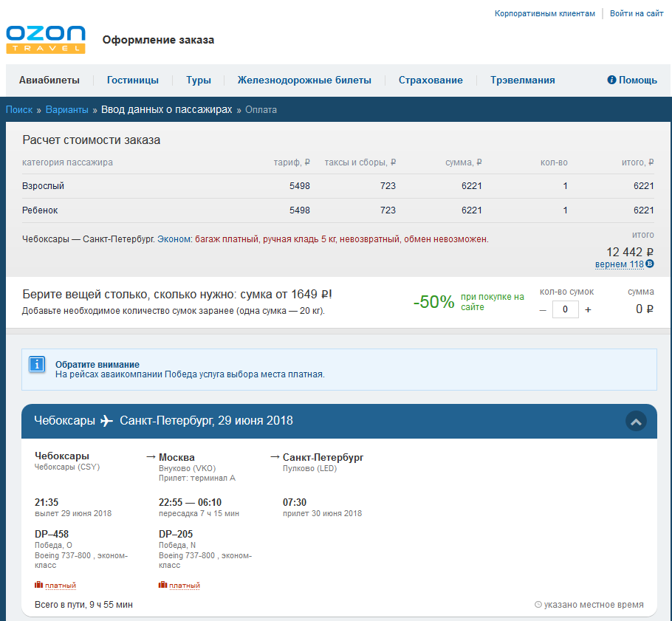Increase the bag count with the plus button
The height and width of the screenshot is (621, 672).
(x=588, y=309)
